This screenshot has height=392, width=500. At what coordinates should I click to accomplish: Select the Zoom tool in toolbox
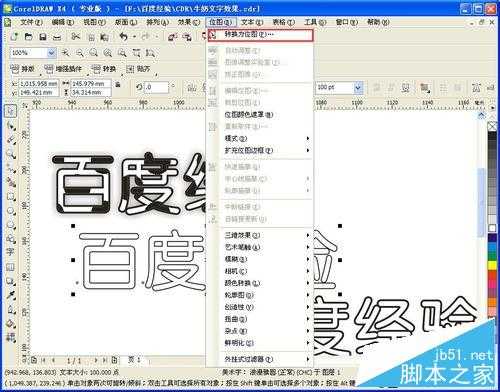click(x=11, y=154)
